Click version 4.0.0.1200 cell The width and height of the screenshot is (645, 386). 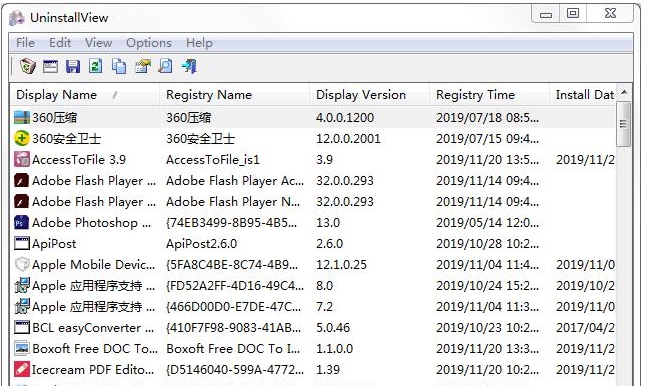coord(345,118)
